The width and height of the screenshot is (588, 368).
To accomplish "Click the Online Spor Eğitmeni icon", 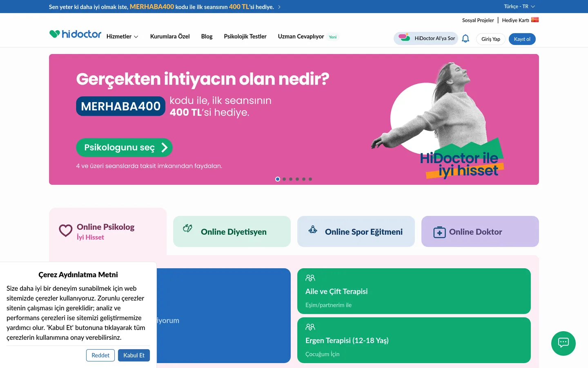I will (313, 229).
